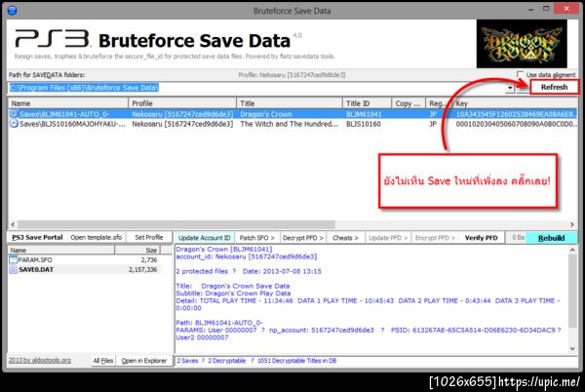Click the details pane scroll down arrow
This screenshot has width=585, height=392.
point(572,348)
